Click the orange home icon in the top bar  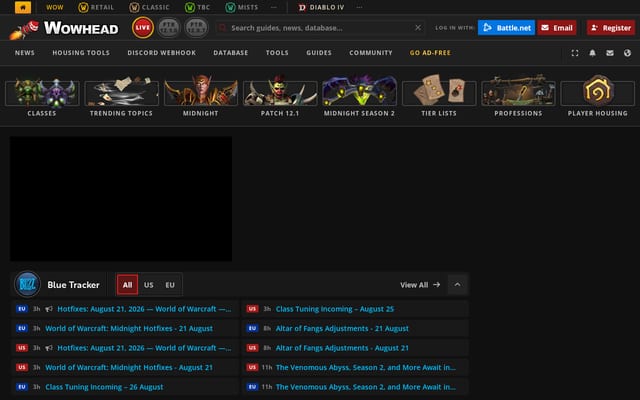pyautogui.click(x=23, y=7)
